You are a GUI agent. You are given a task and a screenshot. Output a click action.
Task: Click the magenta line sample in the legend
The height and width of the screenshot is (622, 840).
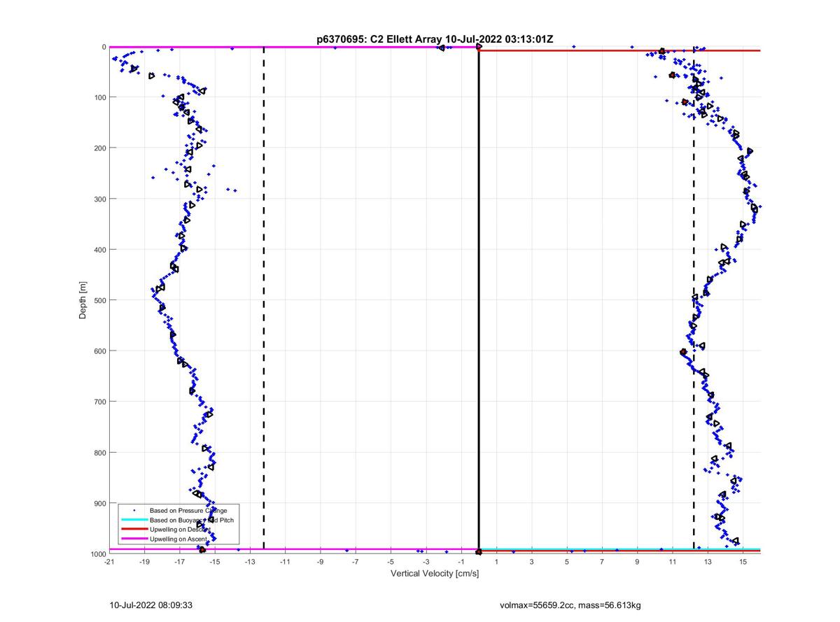pos(134,539)
